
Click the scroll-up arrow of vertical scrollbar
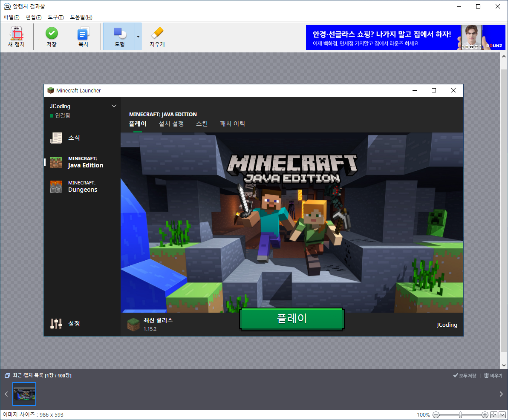click(504, 56)
